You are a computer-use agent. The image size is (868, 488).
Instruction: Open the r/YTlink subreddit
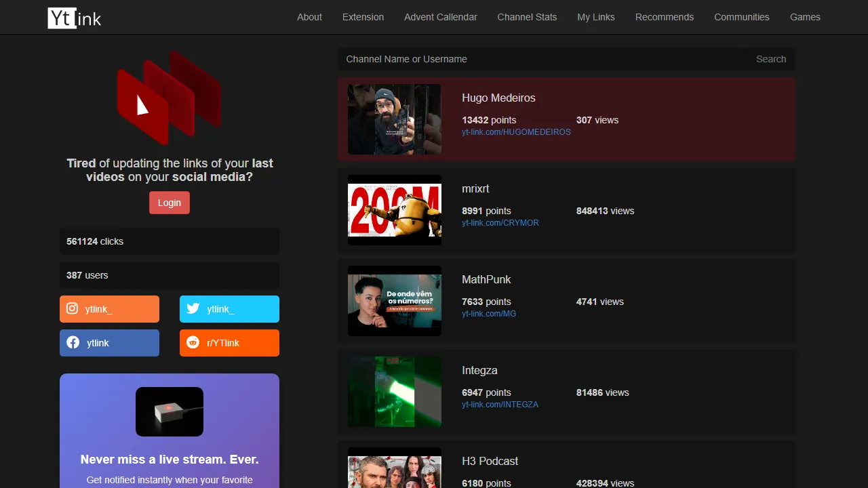point(229,342)
